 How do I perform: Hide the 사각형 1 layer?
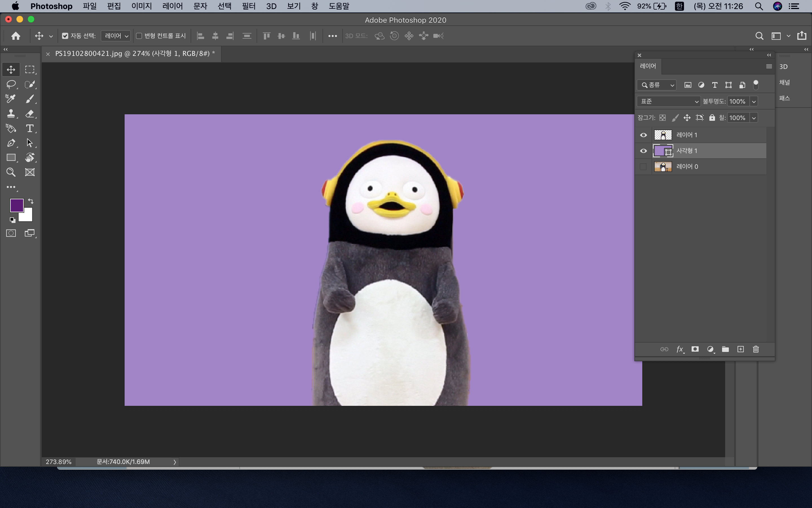click(643, 151)
